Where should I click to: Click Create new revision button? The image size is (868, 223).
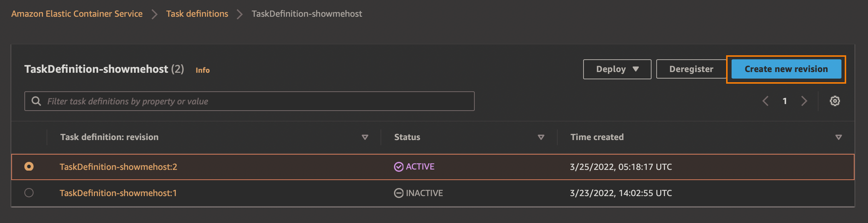[x=786, y=69]
